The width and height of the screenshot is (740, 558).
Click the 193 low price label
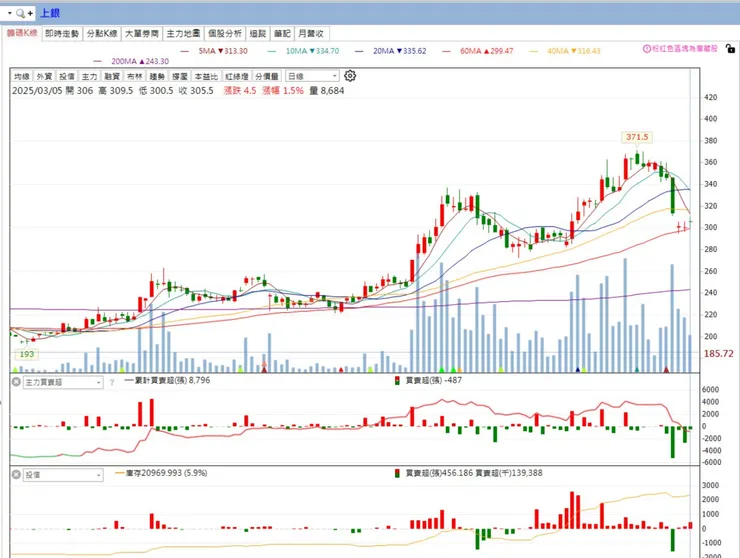point(27,354)
